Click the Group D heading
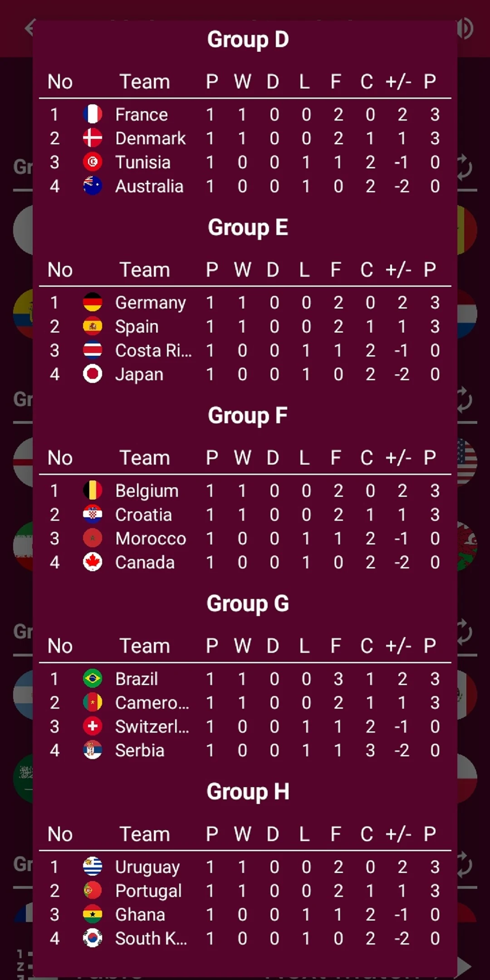Image resolution: width=490 pixels, height=980 pixels. pos(248,39)
